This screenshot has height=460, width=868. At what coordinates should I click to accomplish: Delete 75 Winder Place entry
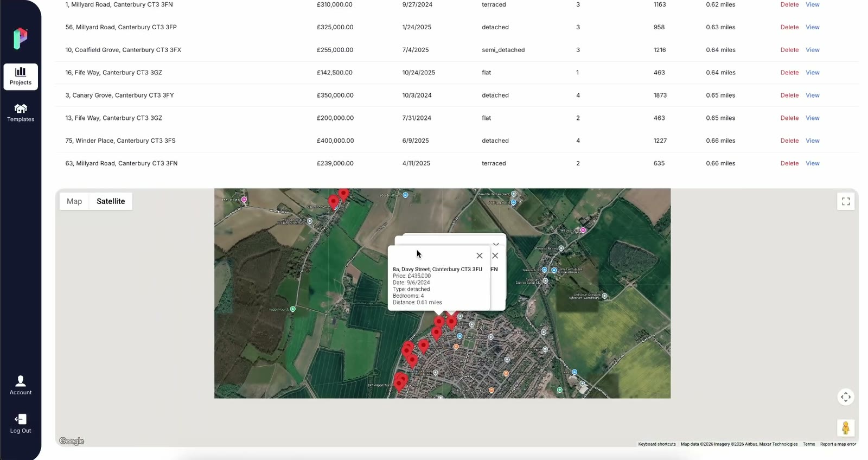[789, 140]
